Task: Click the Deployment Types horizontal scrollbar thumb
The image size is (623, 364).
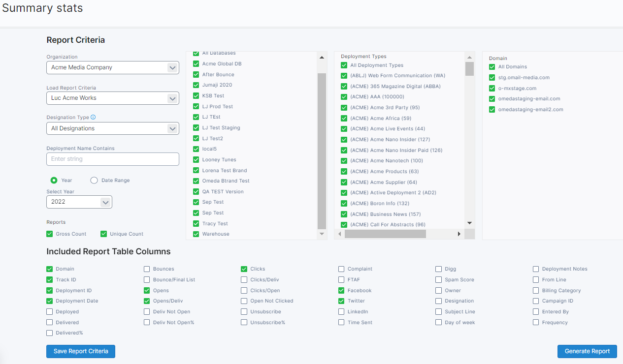Action: click(385, 234)
